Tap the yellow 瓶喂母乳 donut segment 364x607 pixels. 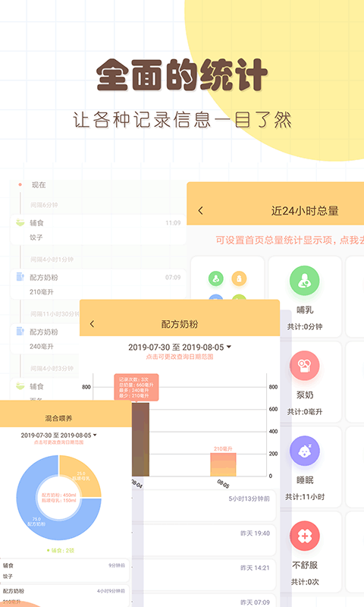tap(80, 476)
